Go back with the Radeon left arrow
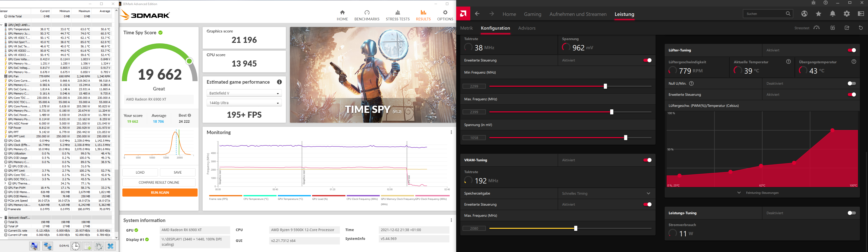 click(477, 14)
